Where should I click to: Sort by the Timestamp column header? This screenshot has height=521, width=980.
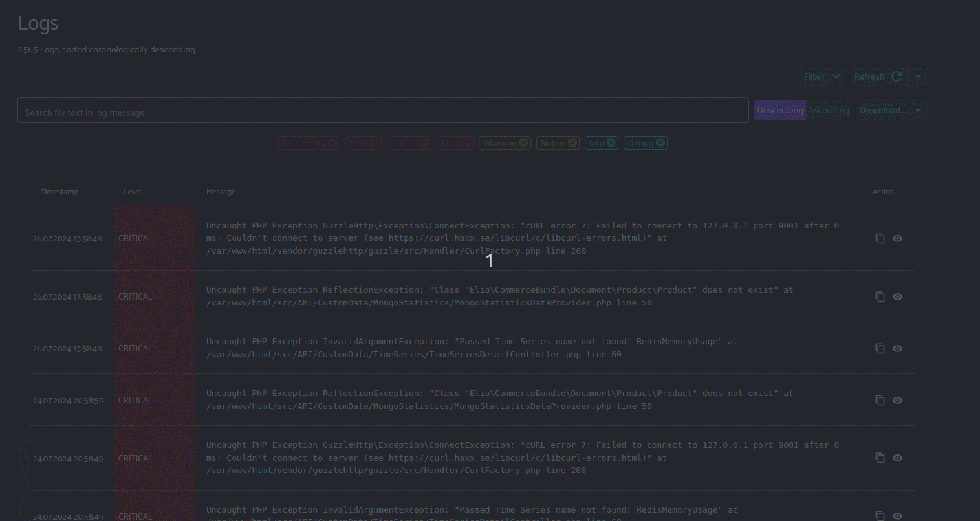pyautogui.click(x=60, y=192)
